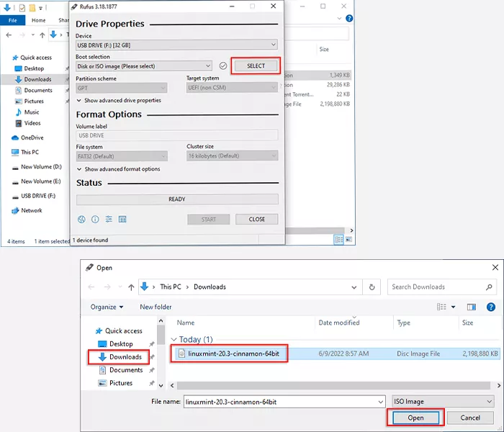Click the Size column header in Explorer
Image resolution: width=504 pixels, height=432 pixels.
pyautogui.click(x=324, y=49)
